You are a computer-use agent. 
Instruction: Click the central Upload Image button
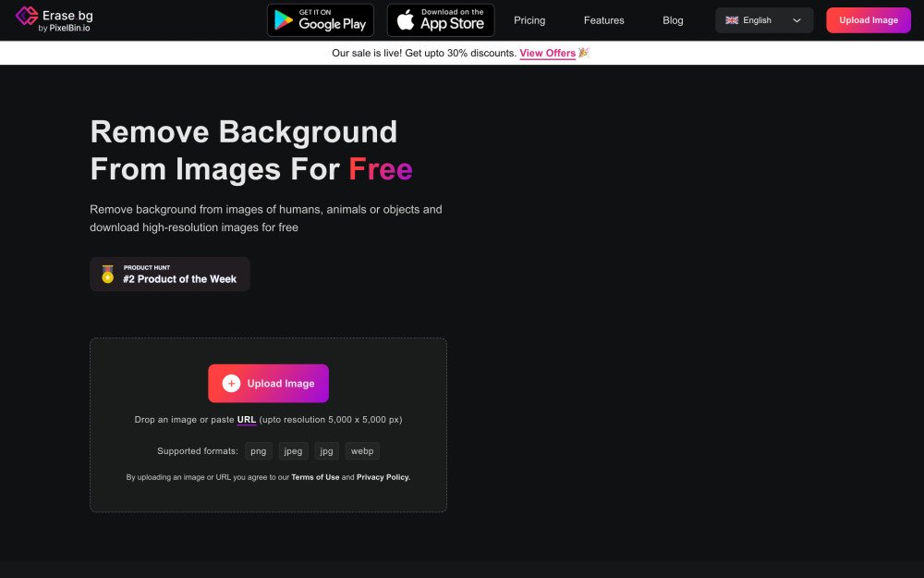click(x=268, y=384)
